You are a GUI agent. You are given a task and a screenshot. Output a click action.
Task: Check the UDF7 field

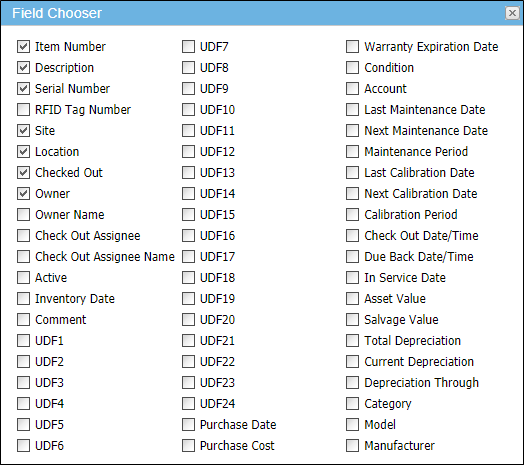(188, 46)
